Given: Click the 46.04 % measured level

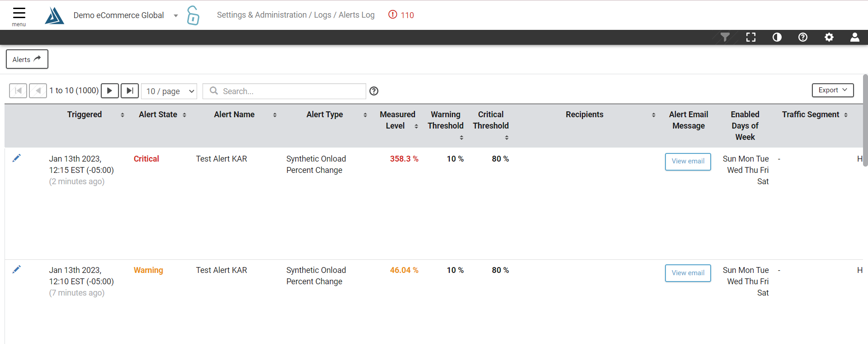Looking at the screenshot, I should coord(404,270).
